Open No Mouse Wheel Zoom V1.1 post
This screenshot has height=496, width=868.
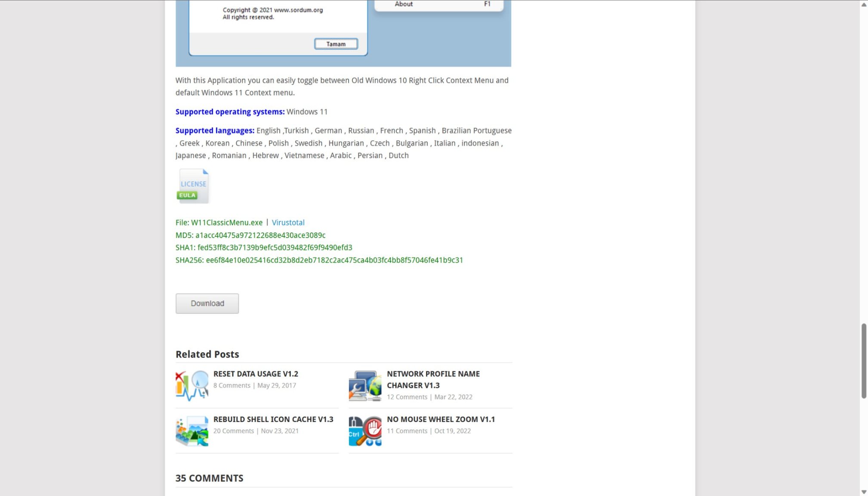[x=441, y=419]
